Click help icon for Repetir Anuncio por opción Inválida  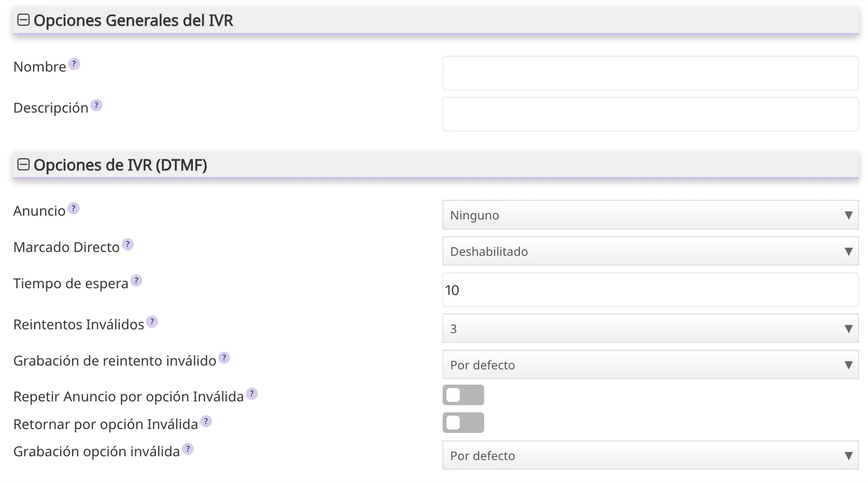coord(252,394)
